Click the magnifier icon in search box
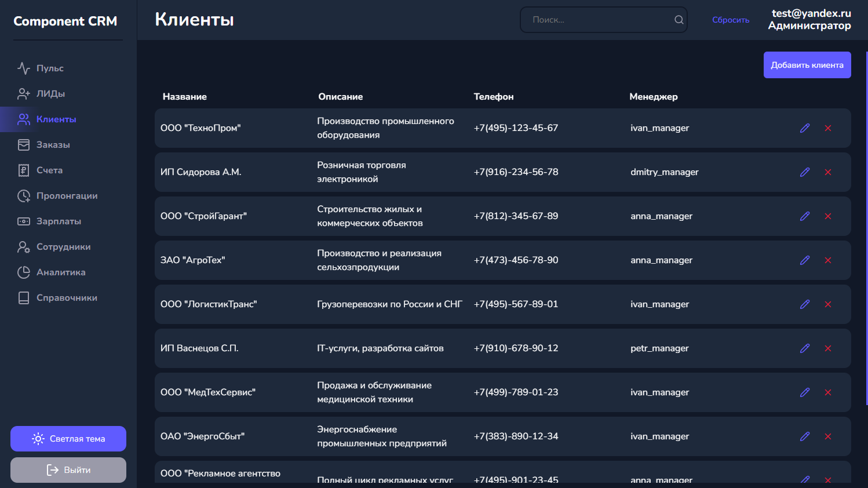The width and height of the screenshot is (868, 488). click(679, 20)
